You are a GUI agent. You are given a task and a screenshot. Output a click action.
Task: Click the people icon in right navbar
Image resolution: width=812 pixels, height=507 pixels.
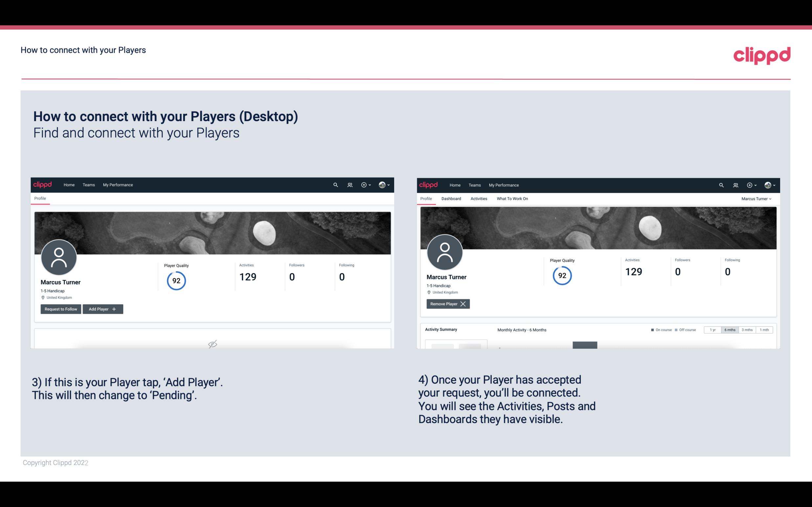tap(735, 184)
